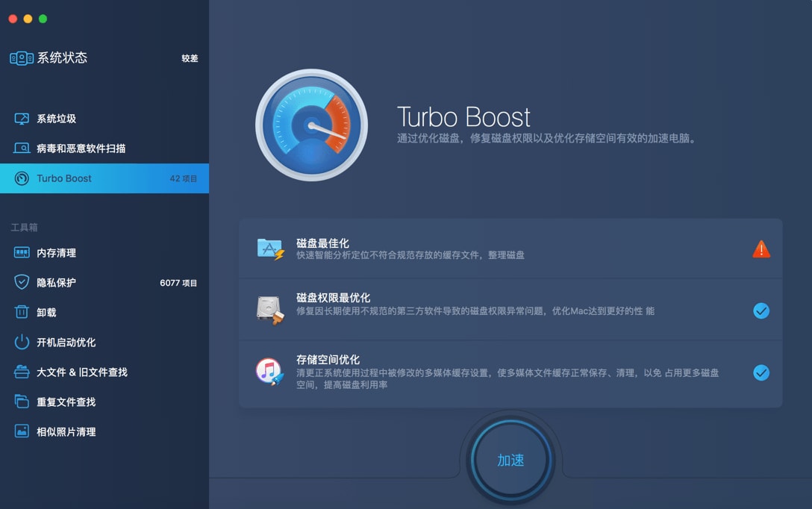Click the 工具箱 section label
812x509 pixels.
(x=24, y=228)
